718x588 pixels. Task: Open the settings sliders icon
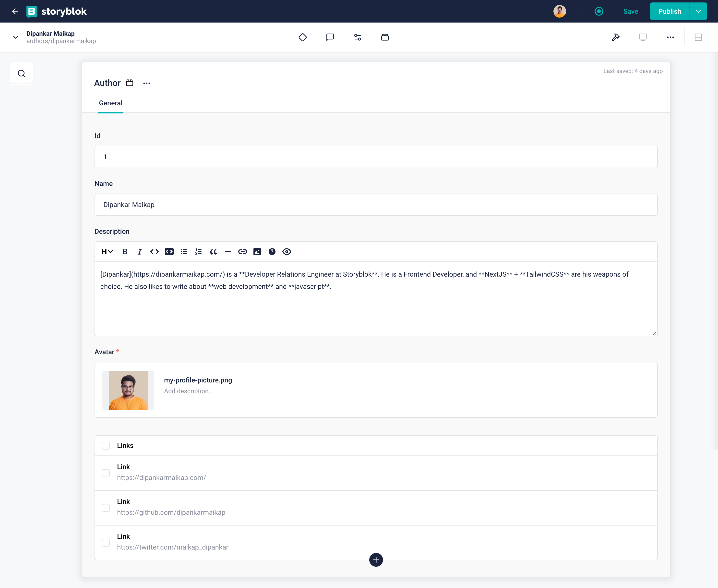(358, 37)
